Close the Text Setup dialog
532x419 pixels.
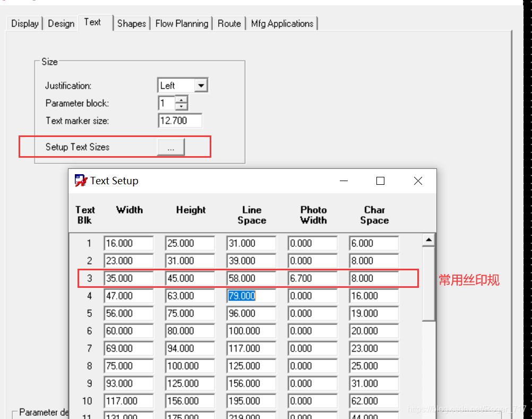(x=418, y=181)
